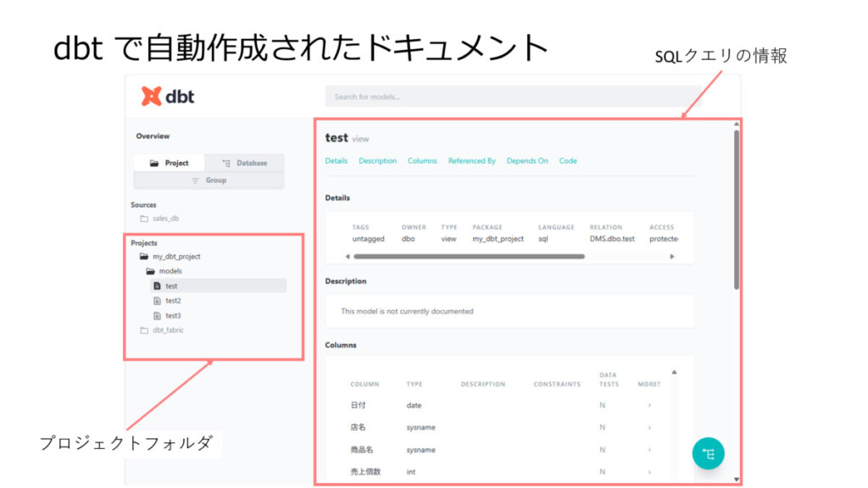
Task: Select the test model in tree
Action: 171,286
